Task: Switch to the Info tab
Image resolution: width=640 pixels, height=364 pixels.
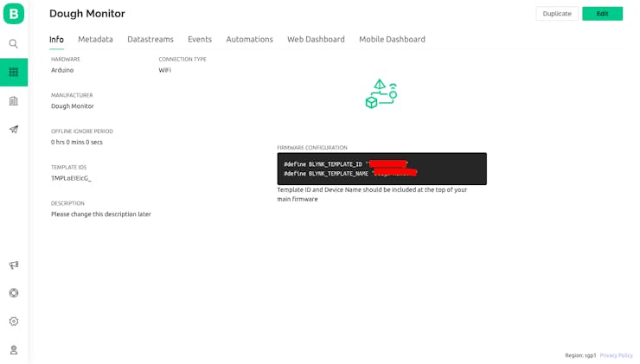Action: (x=56, y=40)
